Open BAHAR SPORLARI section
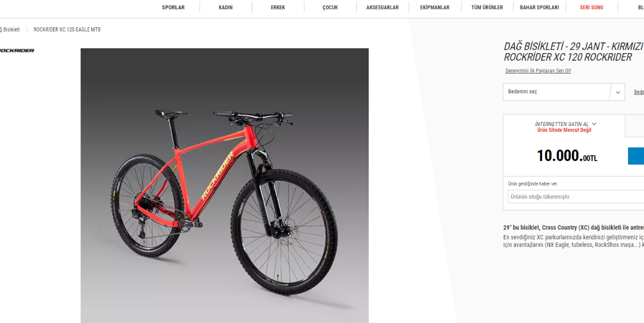 pyautogui.click(x=539, y=8)
